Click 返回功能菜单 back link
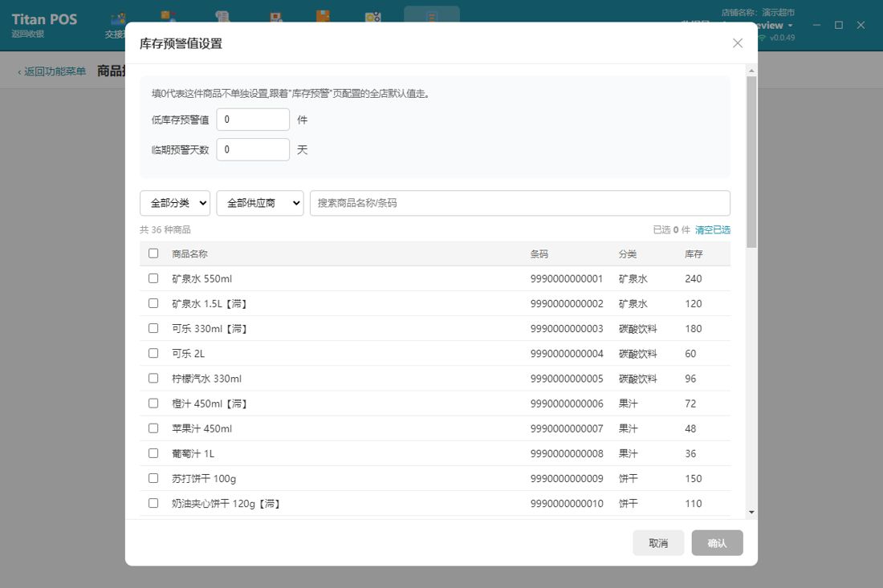This screenshot has height=588, width=883. click(52, 71)
